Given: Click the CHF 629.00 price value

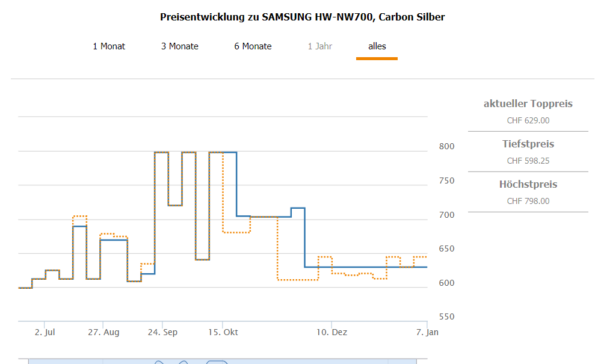Looking at the screenshot, I should click(528, 120).
